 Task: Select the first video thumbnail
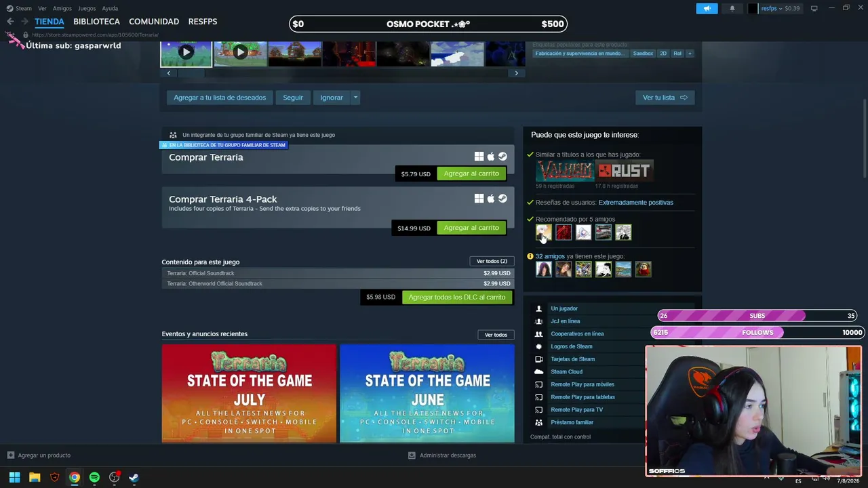[186, 54]
